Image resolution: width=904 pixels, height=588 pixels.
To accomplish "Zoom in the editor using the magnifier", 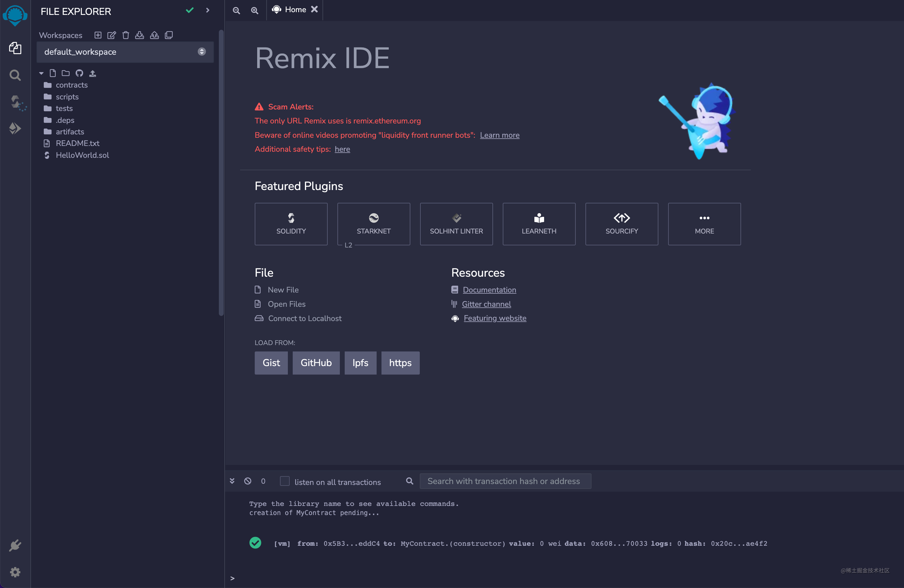I will (x=254, y=10).
